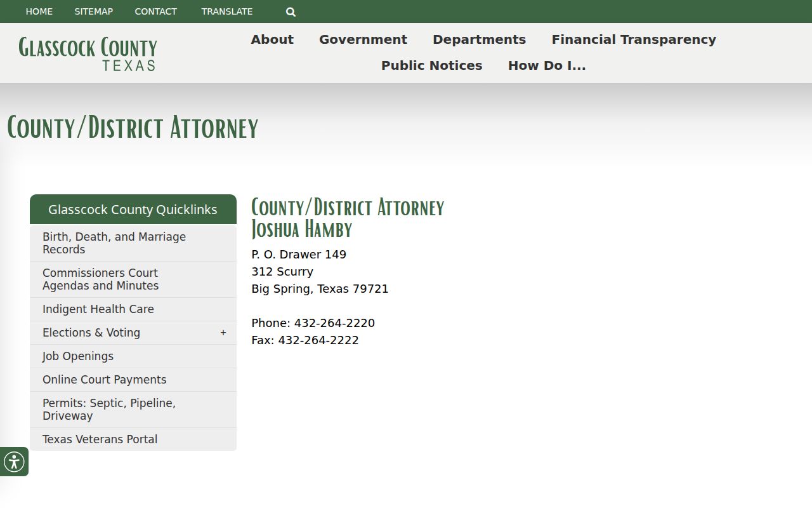Go to the Home link
The image size is (812, 508).
pos(39,11)
